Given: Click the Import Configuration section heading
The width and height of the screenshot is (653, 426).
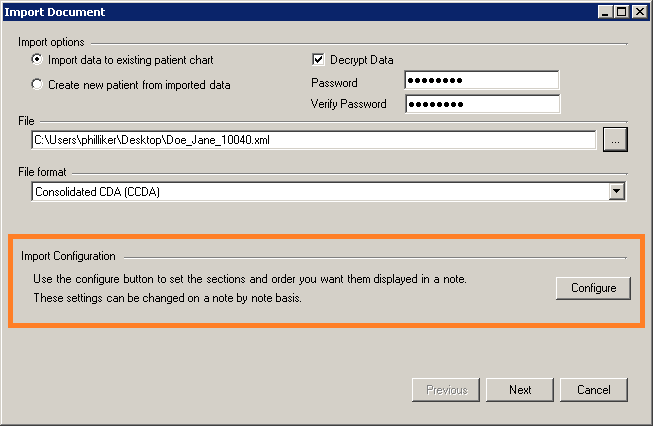Looking at the screenshot, I should click(69, 257).
